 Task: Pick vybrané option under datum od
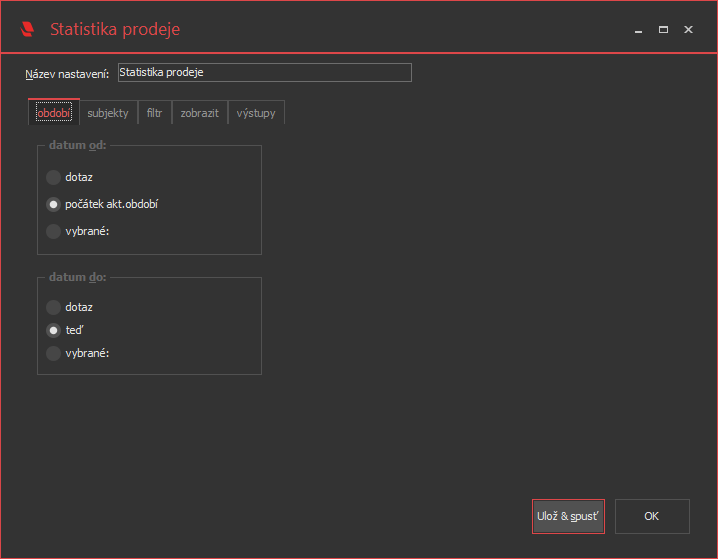(x=53, y=231)
